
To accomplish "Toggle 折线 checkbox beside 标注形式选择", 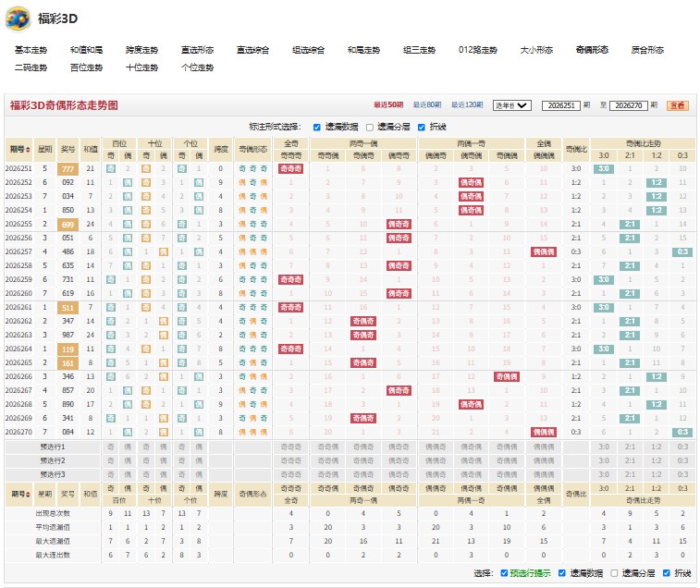I will click(422, 128).
